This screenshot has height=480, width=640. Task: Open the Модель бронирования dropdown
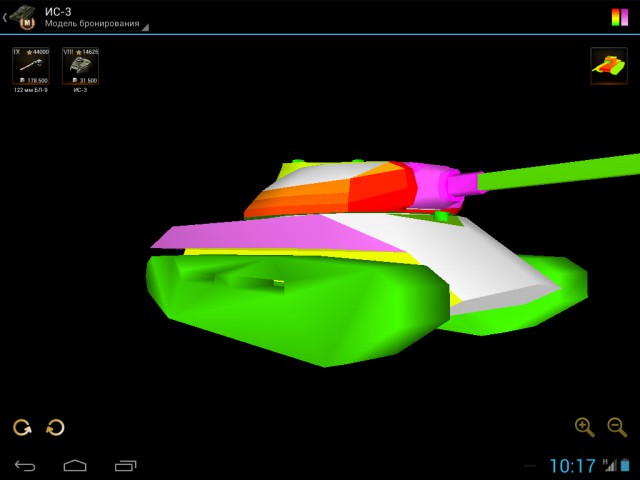click(x=96, y=24)
